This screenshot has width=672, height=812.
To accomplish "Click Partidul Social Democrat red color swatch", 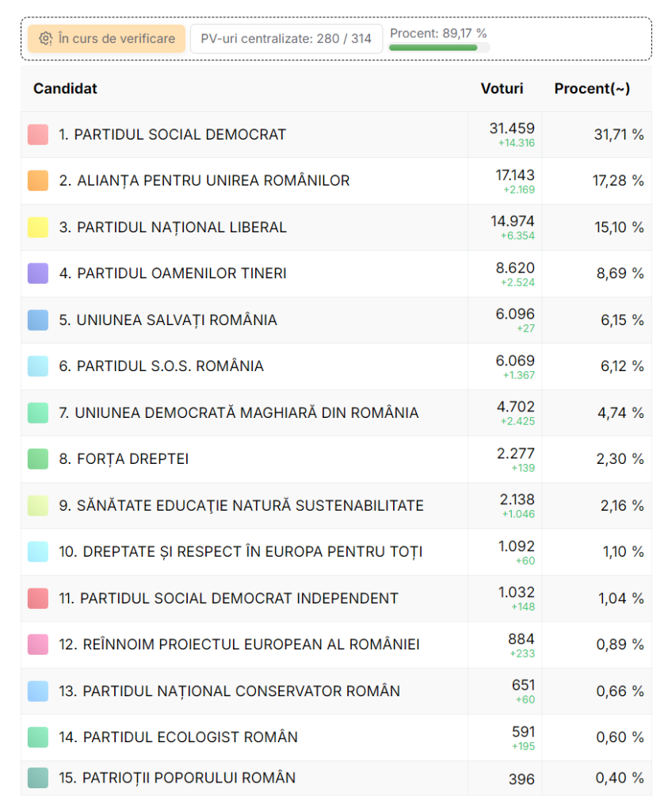I will tap(38, 135).
